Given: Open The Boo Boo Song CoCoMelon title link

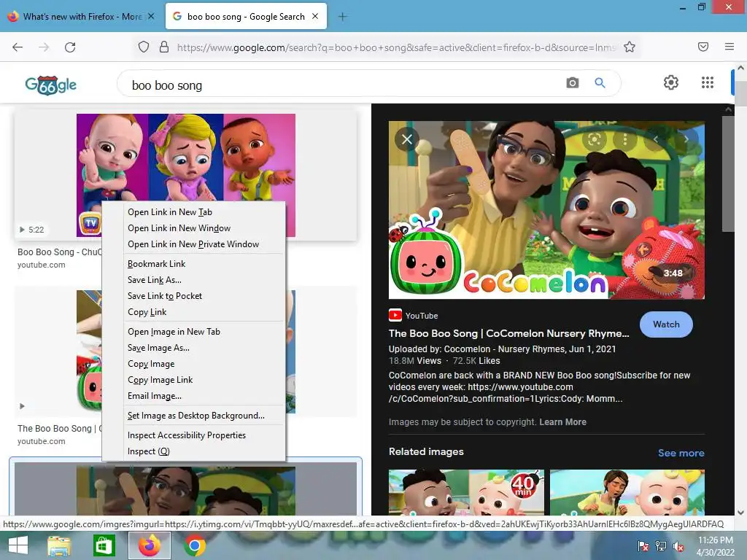Looking at the screenshot, I should 508,333.
